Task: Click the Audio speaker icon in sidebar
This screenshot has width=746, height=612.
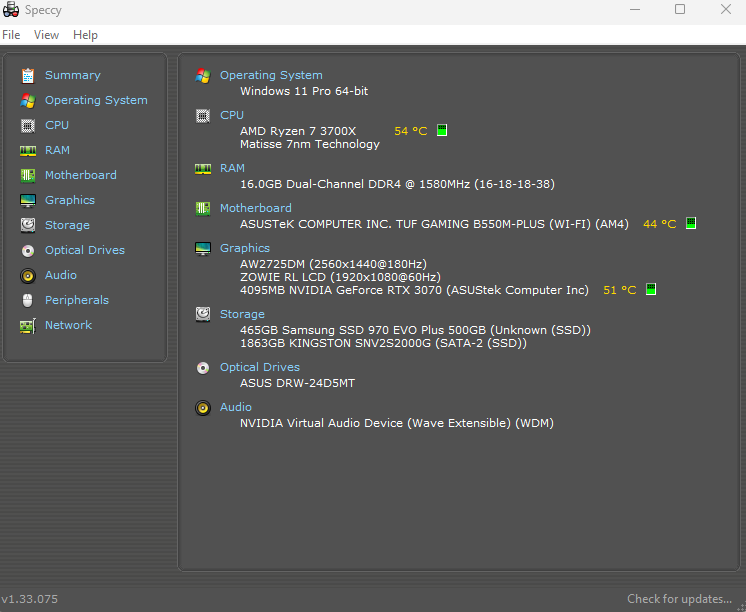Action: tap(28, 276)
